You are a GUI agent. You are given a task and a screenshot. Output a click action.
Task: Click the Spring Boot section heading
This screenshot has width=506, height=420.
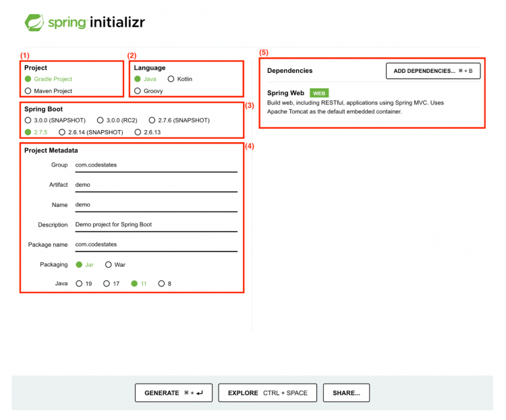[44, 109]
